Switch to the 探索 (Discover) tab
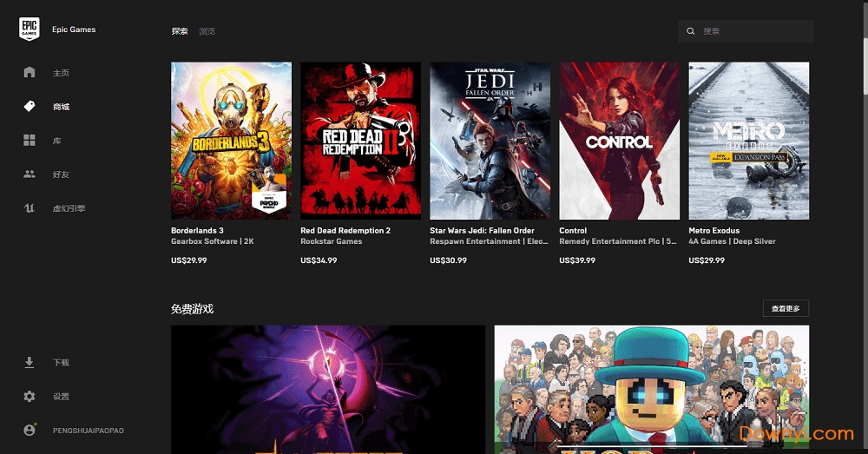The width and height of the screenshot is (868, 454). tap(180, 31)
